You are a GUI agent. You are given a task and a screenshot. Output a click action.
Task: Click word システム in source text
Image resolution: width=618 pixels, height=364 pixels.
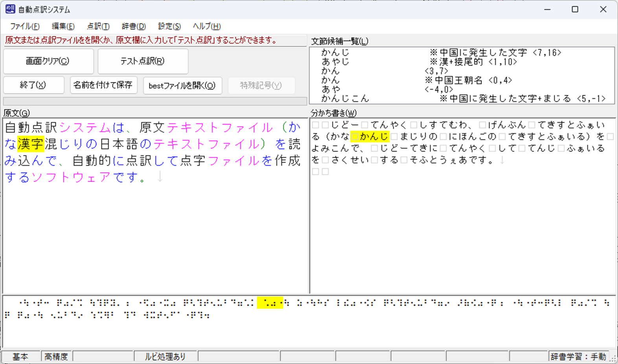pyautogui.click(x=85, y=128)
